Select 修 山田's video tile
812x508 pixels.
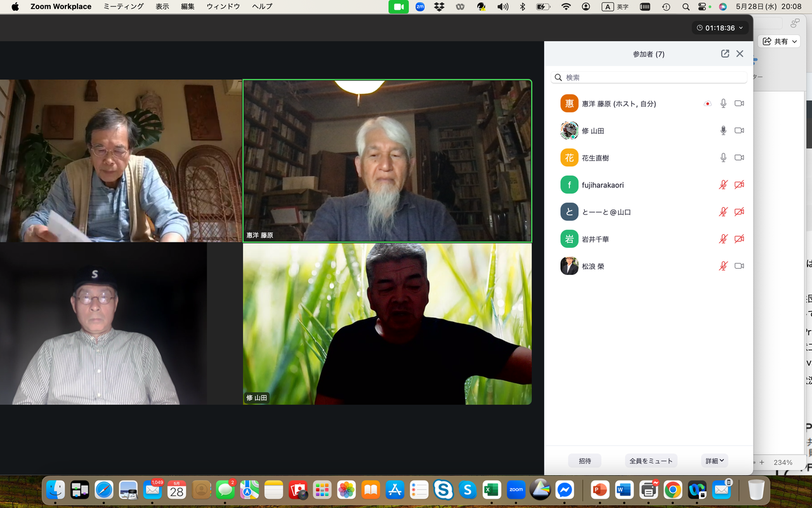tap(388, 324)
